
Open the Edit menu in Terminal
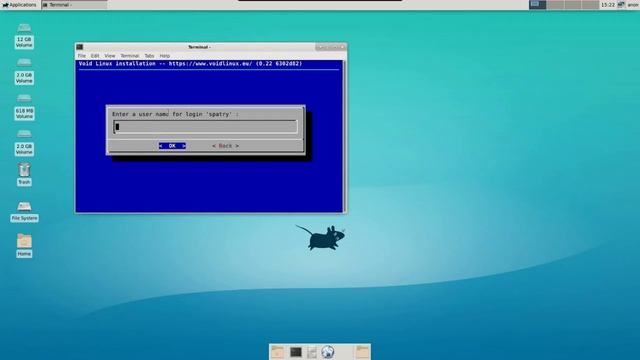click(95, 56)
